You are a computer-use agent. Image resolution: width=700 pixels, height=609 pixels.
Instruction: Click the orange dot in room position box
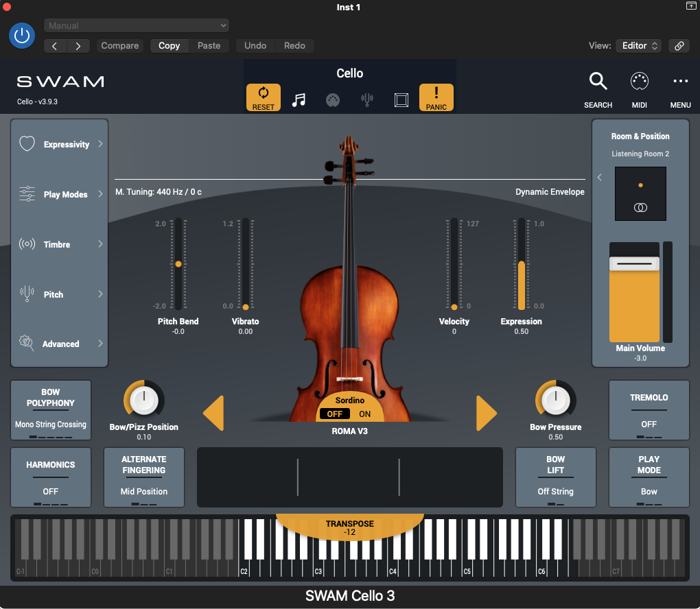(640, 185)
